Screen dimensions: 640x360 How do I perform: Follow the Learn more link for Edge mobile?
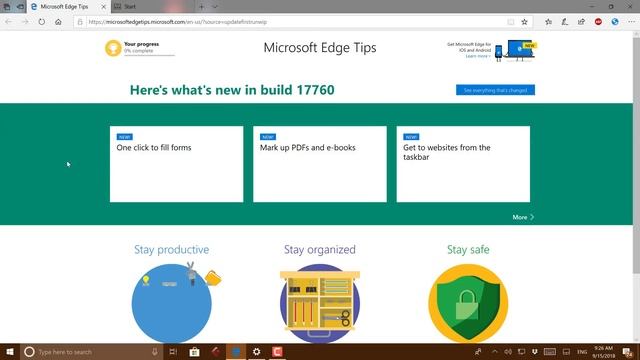click(x=478, y=56)
